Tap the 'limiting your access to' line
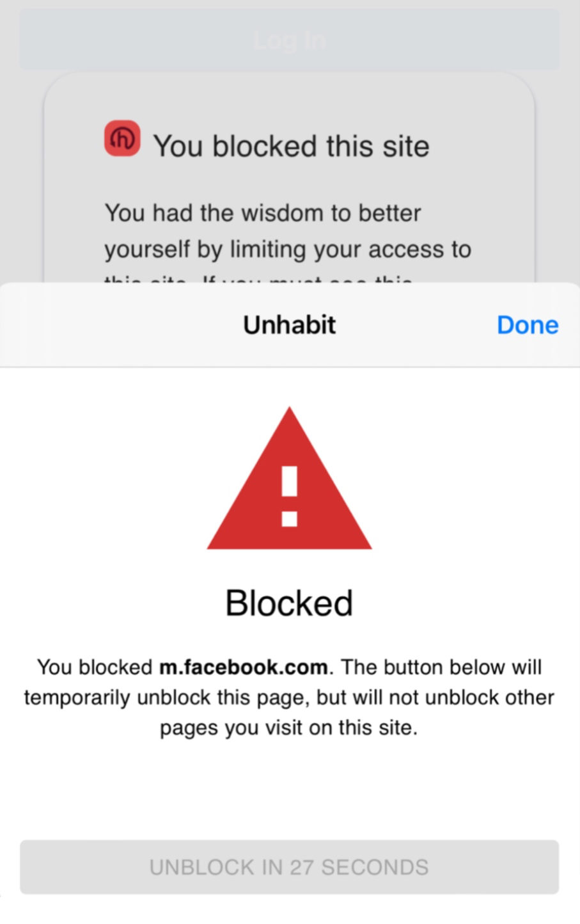 [350, 250]
